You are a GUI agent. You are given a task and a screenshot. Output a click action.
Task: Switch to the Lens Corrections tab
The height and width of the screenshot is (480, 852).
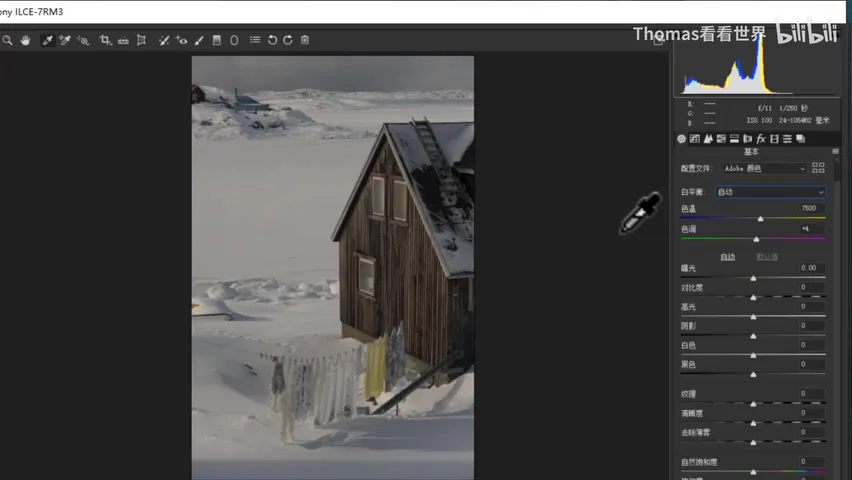[x=748, y=139]
